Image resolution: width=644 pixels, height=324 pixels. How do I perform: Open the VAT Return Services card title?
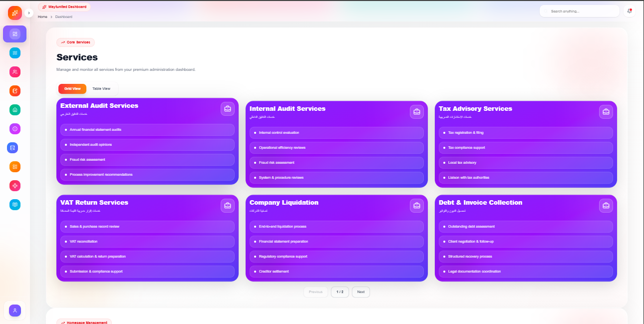pos(94,203)
